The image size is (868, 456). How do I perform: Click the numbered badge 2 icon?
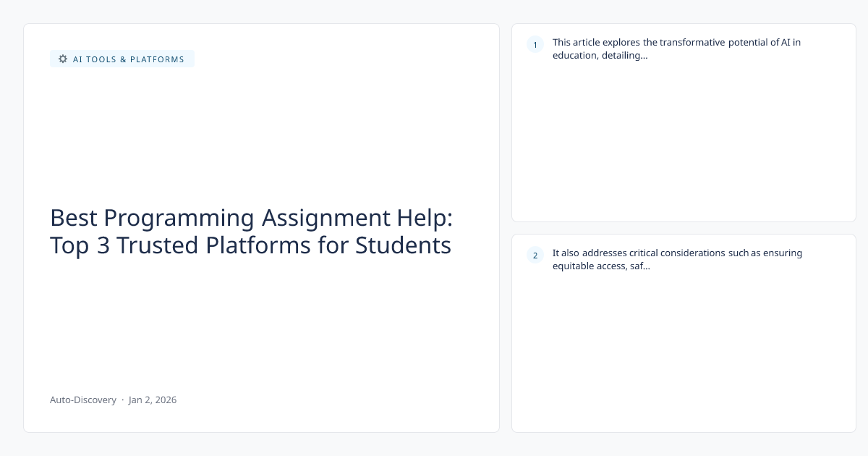(535, 255)
